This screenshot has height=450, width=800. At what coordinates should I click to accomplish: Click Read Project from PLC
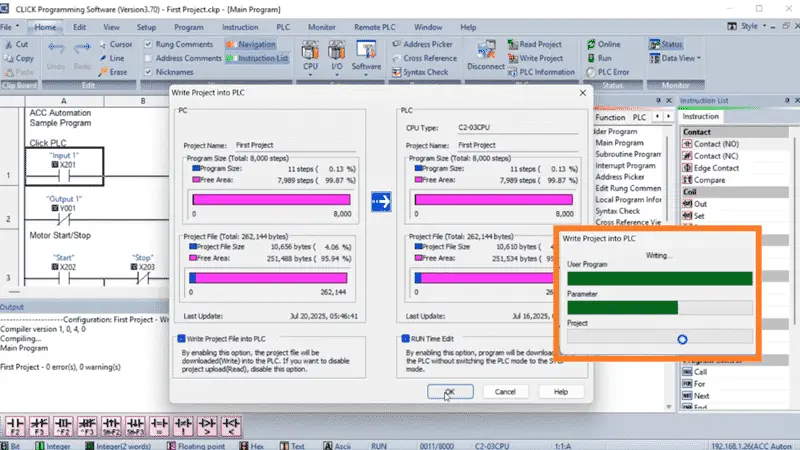pyautogui.click(x=535, y=44)
